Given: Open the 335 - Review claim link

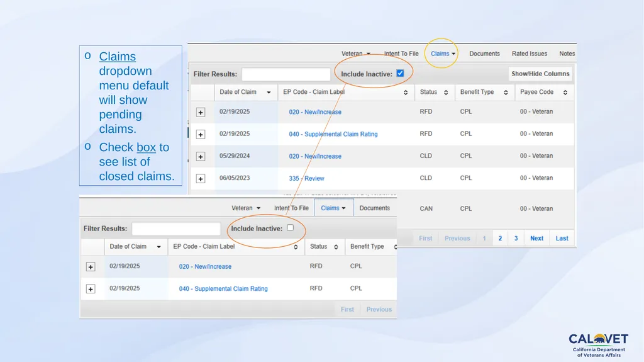Looking at the screenshot, I should click(x=306, y=179).
